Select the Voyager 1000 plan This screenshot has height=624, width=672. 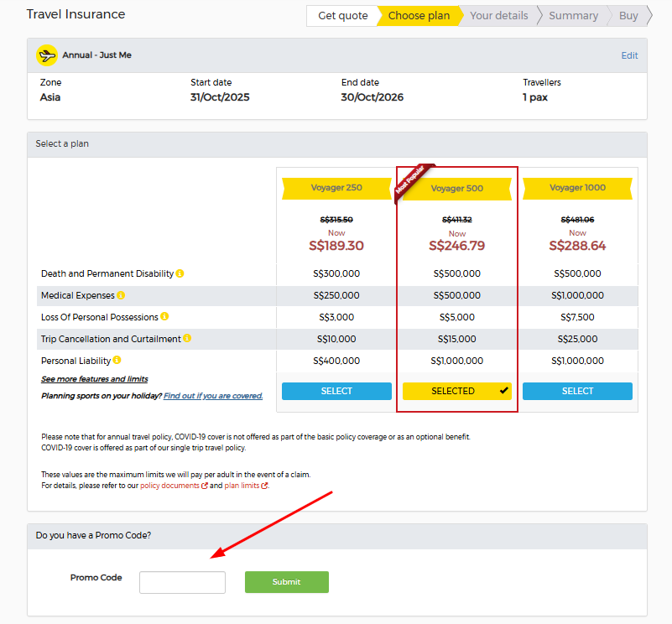point(577,391)
